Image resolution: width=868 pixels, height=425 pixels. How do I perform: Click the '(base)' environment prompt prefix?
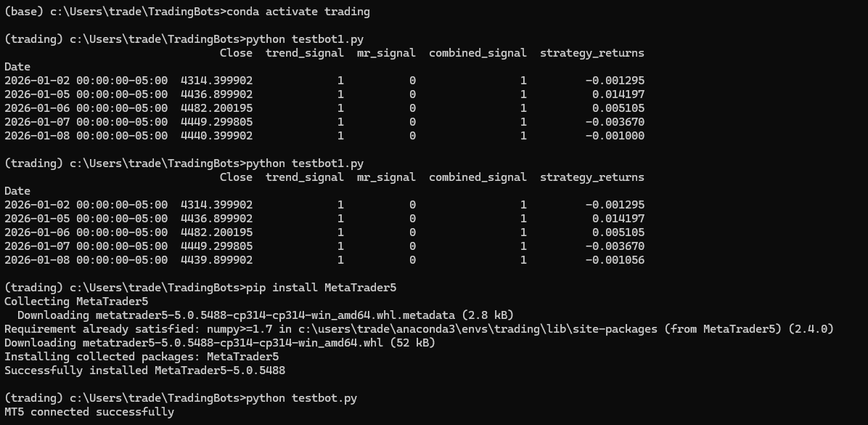tap(20, 12)
